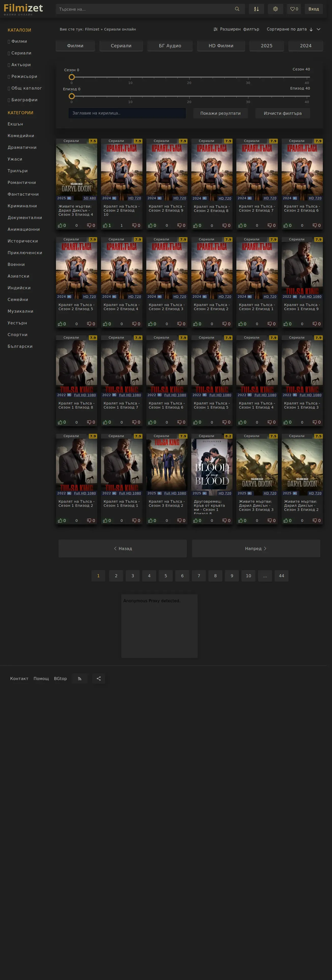
Task: Open settings gear in header
Action: 275,9
